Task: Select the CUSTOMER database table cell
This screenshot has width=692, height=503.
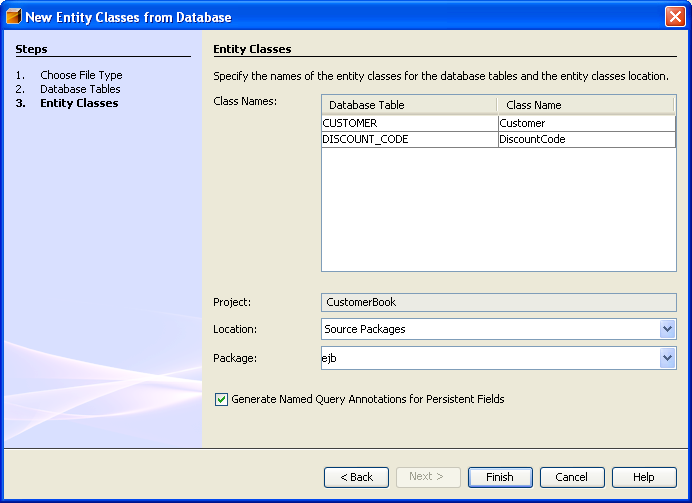Action: (410, 123)
